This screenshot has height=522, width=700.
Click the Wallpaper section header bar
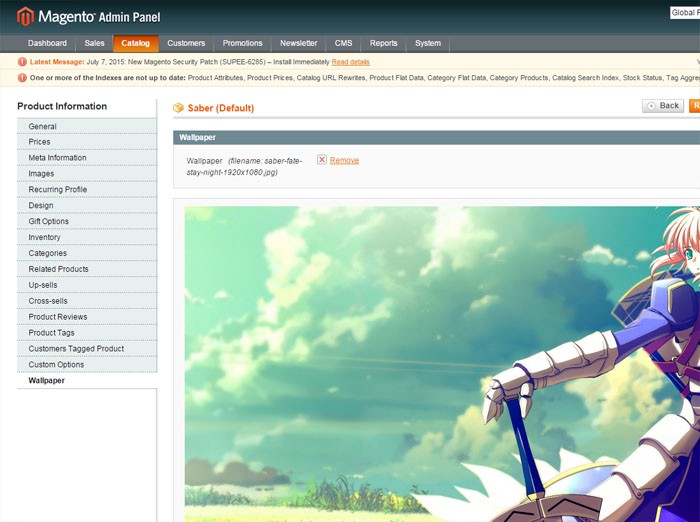pyautogui.click(x=436, y=138)
